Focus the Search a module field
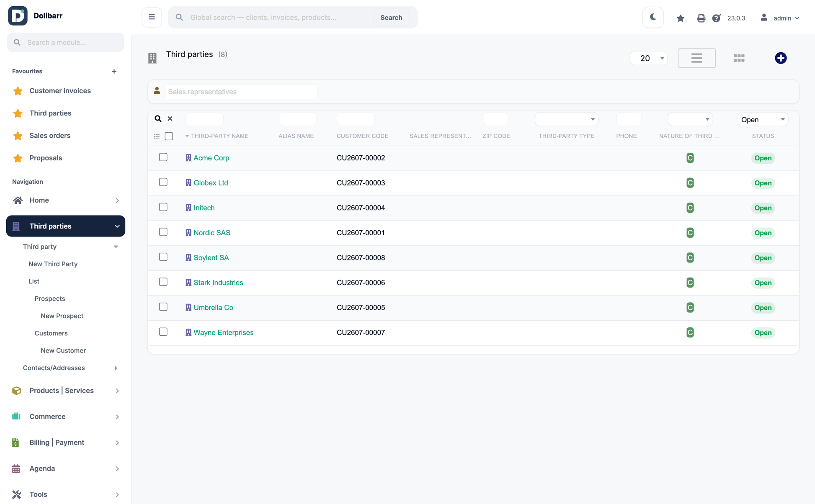The height and width of the screenshot is (504, 815). (x=66, y=42)
